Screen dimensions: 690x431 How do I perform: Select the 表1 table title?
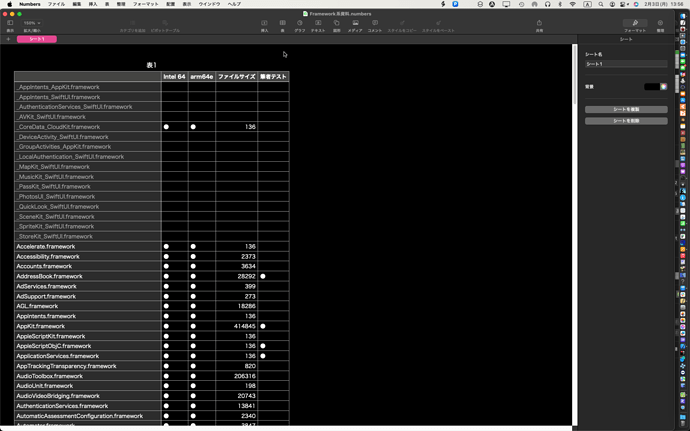click(151, 65)
